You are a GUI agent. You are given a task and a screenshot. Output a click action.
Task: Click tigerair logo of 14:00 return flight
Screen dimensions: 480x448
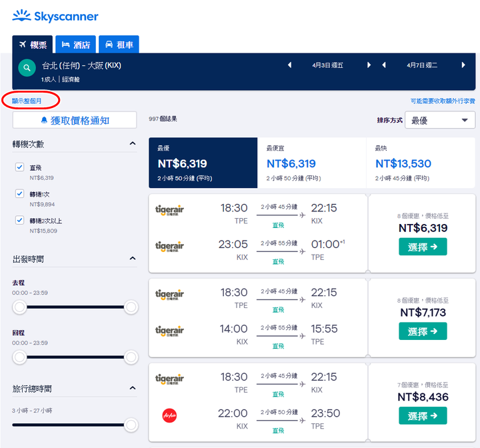point(169,331)
